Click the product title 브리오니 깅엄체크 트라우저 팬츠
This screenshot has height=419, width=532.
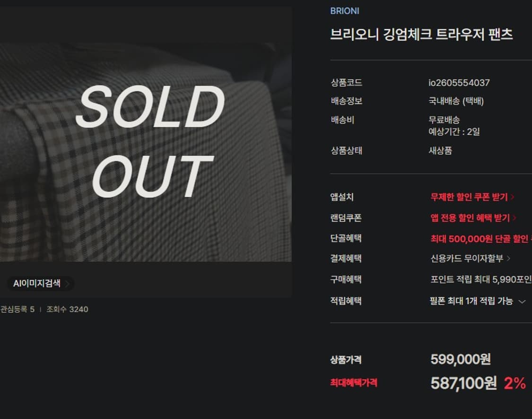tap(421, 35)
